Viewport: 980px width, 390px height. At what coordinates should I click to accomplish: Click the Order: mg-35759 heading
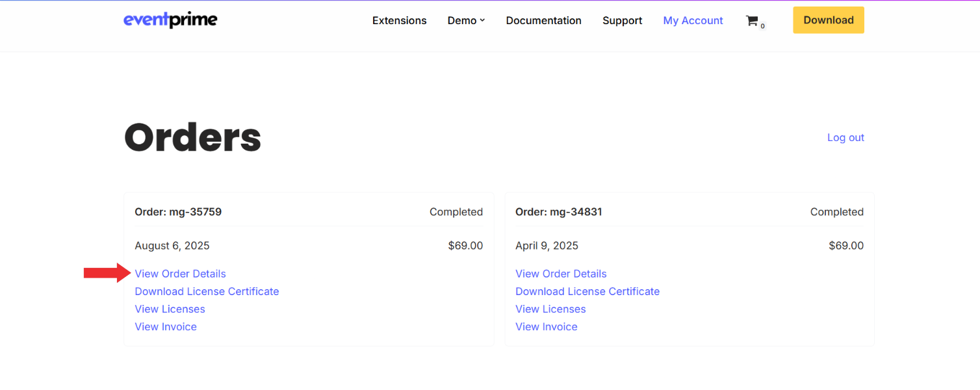(177, 212)
